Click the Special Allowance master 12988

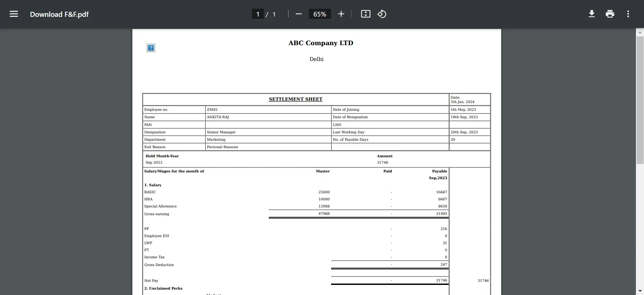click(x=324, y=206)
